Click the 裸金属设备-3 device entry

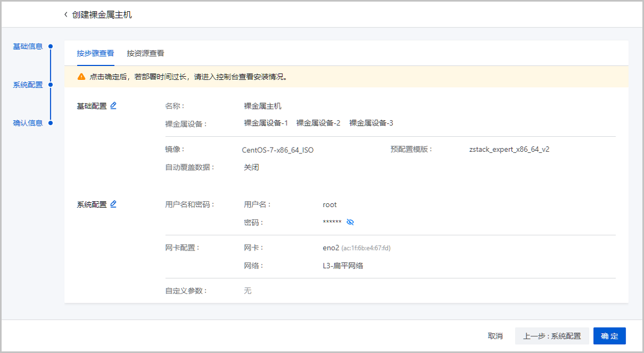[371, 123]
